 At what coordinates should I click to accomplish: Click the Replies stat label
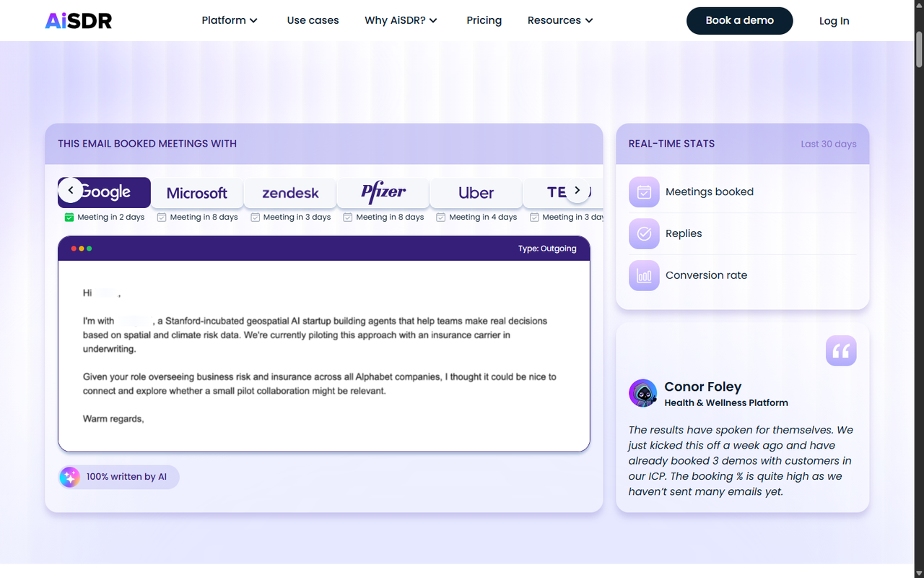click(x=684, y=233)
